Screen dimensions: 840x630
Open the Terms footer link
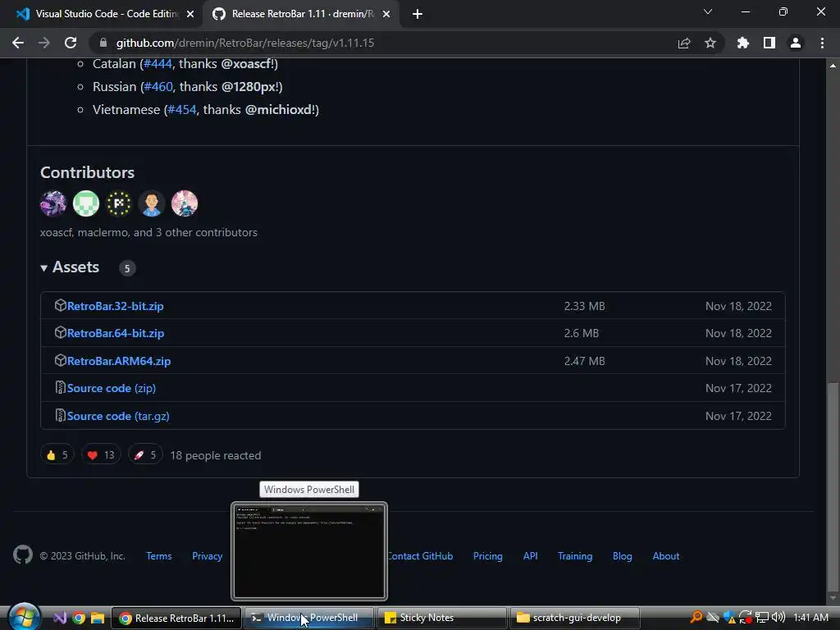click(x=158, y=557)
